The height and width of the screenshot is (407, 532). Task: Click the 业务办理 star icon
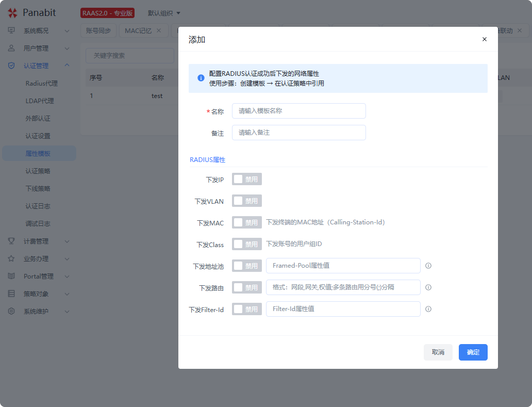pyautogui.click(x=11, y=258)
